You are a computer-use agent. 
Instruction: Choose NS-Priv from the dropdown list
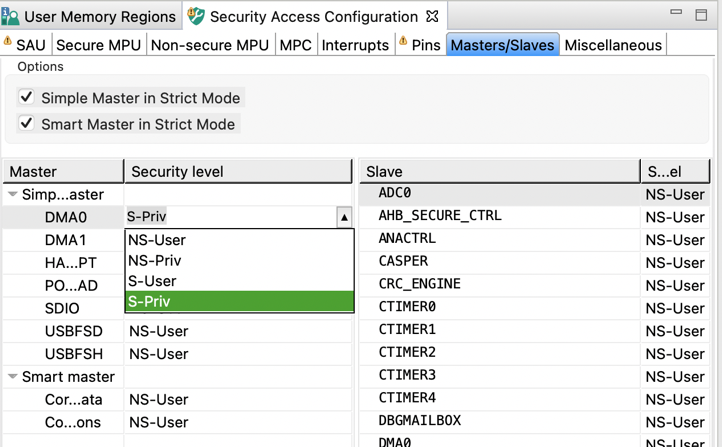pyautogui.click(x=239, y=261)
